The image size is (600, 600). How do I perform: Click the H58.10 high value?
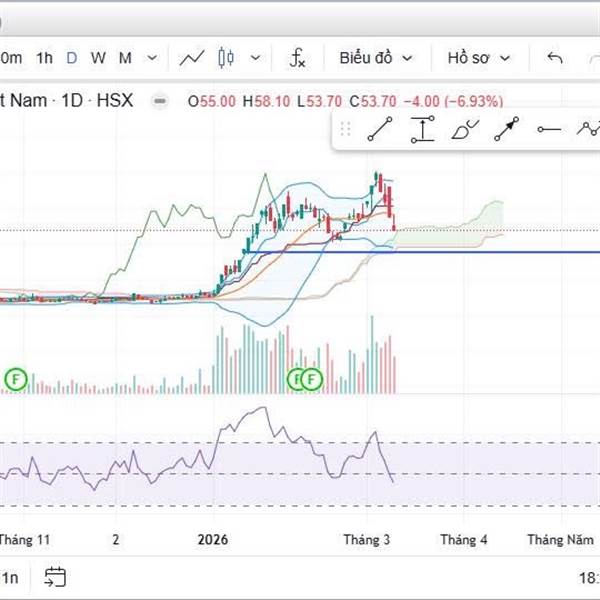pyautogui.click(x=266, y=101)
